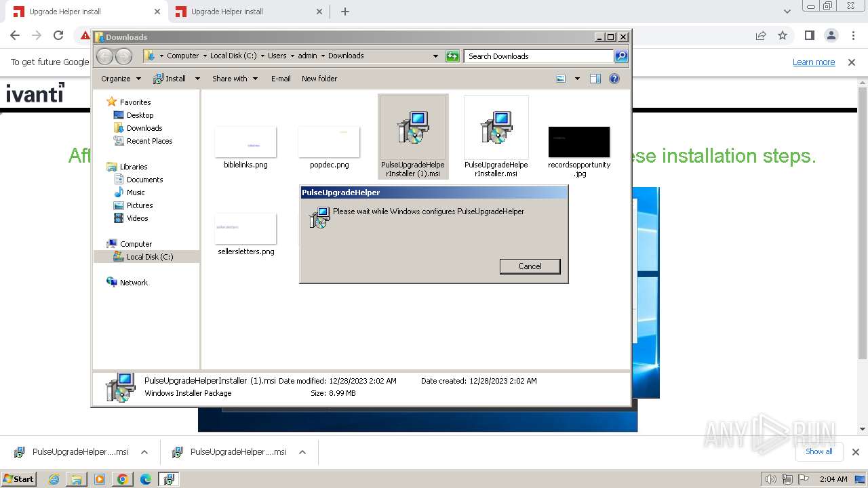The height and width of the screenshot is (488, 868).
Task: Open Recent Places in navigation pane
Action: 149,141
